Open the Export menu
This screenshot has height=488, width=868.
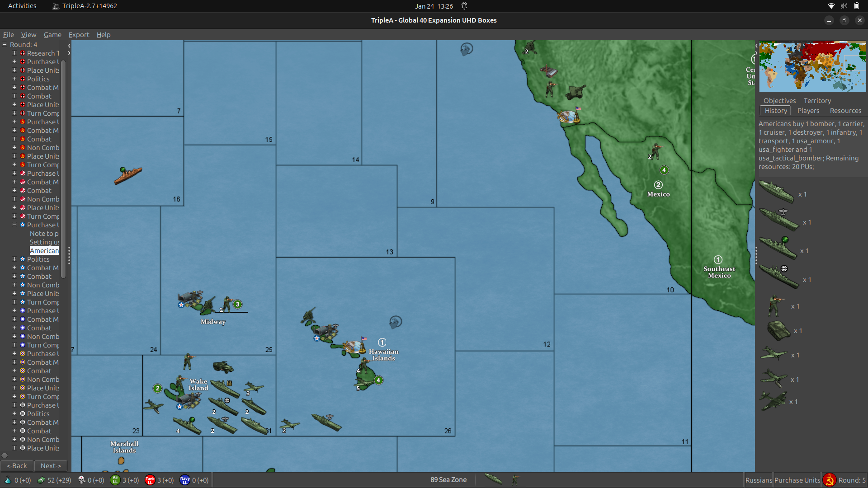(x=79, y=35)
